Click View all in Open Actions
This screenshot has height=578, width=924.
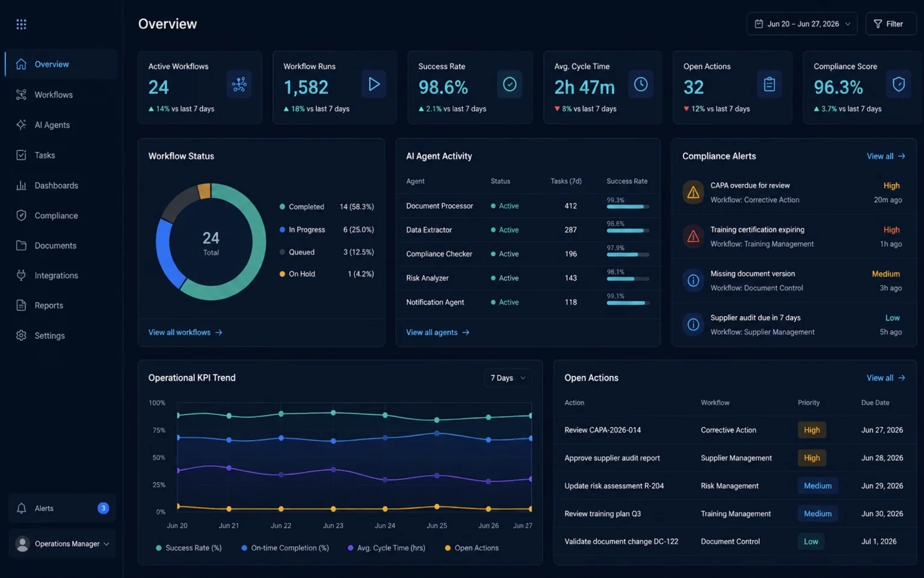click(x=885, y=378)
